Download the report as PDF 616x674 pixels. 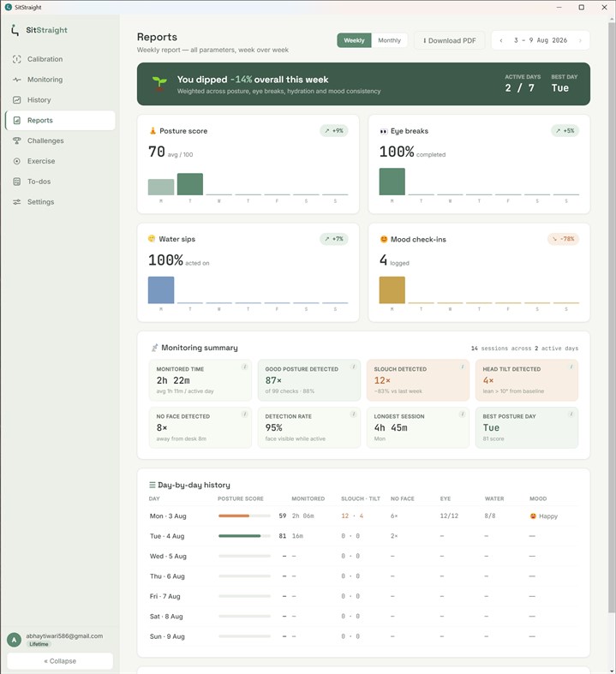pyautogui.click(x=449, y=40)
